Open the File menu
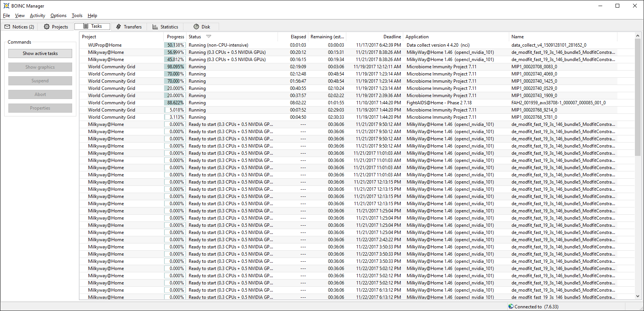Viewport: 644px width, 311px height. coord(6,16)
